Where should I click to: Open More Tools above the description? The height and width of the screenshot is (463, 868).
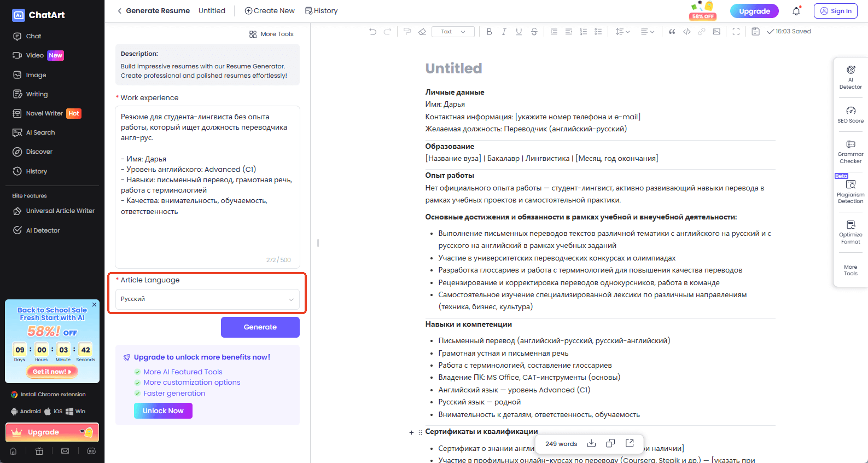[x=271, y=34]
